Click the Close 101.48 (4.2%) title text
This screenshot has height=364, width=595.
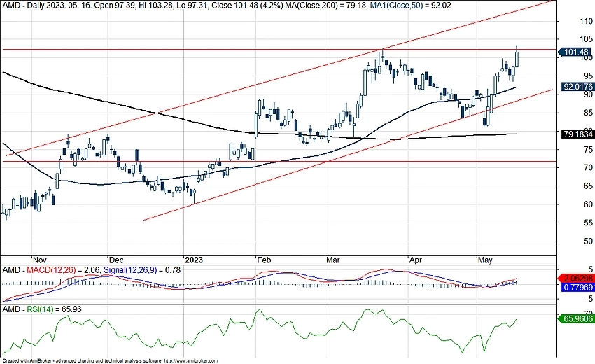(x=247, y=6)
